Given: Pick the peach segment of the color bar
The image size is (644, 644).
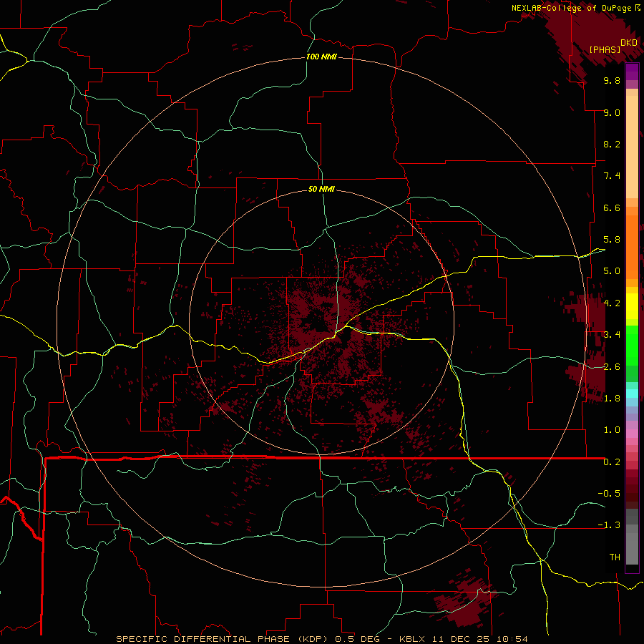Looking at the screenshot, I should [632, 148].
